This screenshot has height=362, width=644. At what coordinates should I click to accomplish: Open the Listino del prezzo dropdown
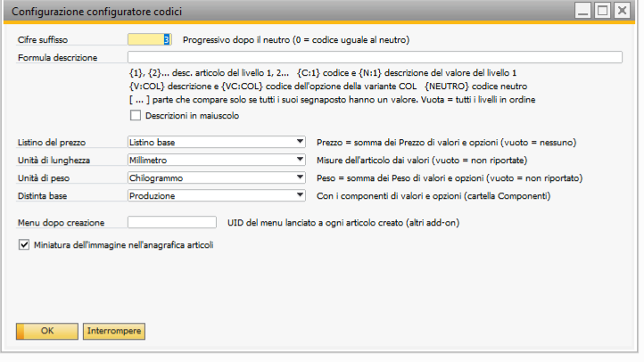point(301,142)
